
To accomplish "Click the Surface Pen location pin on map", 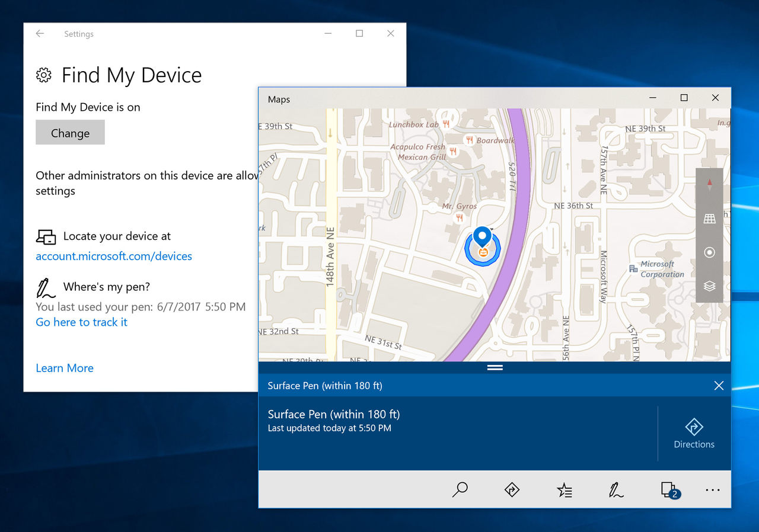I will pos(483,237).
